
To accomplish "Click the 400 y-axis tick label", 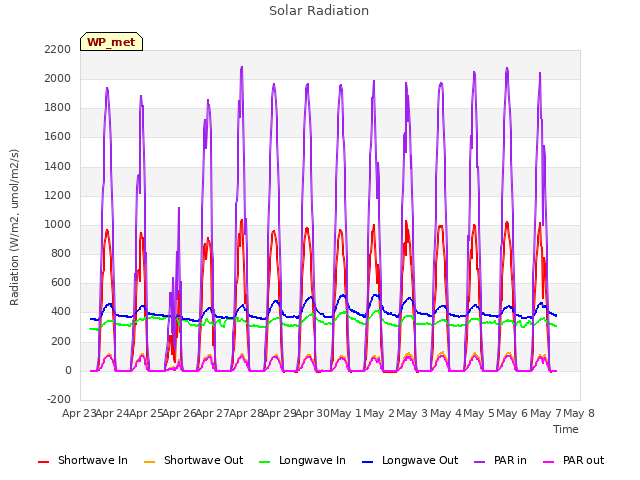I will 61,312.
